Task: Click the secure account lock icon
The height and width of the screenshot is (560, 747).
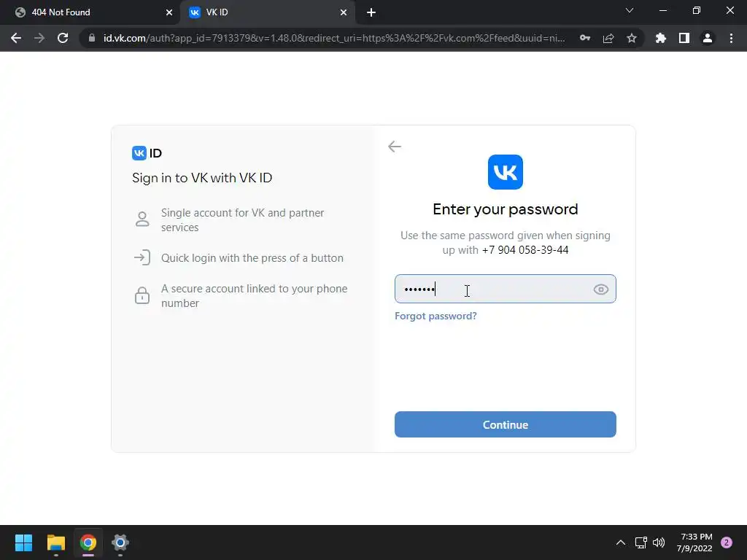Action: click(x=142, y=295)
